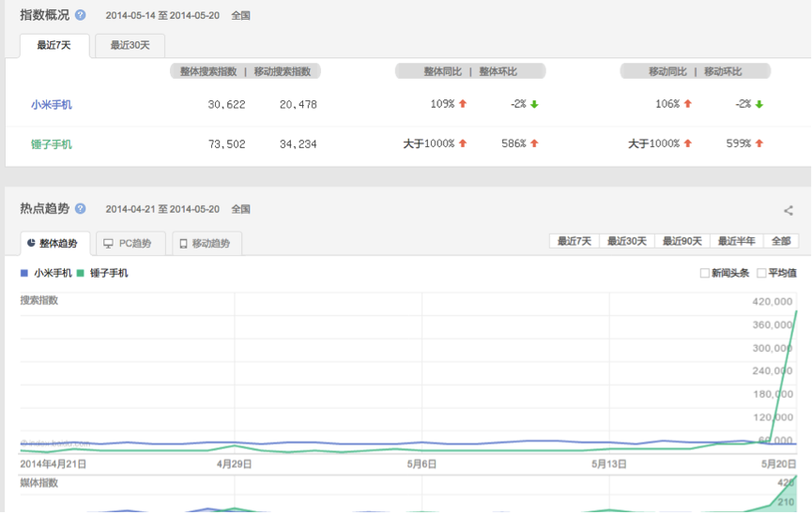812x513 pixels.
Task: Click date range 2014-05-14 至 2014-05-20
Action: tap(162, 16)
